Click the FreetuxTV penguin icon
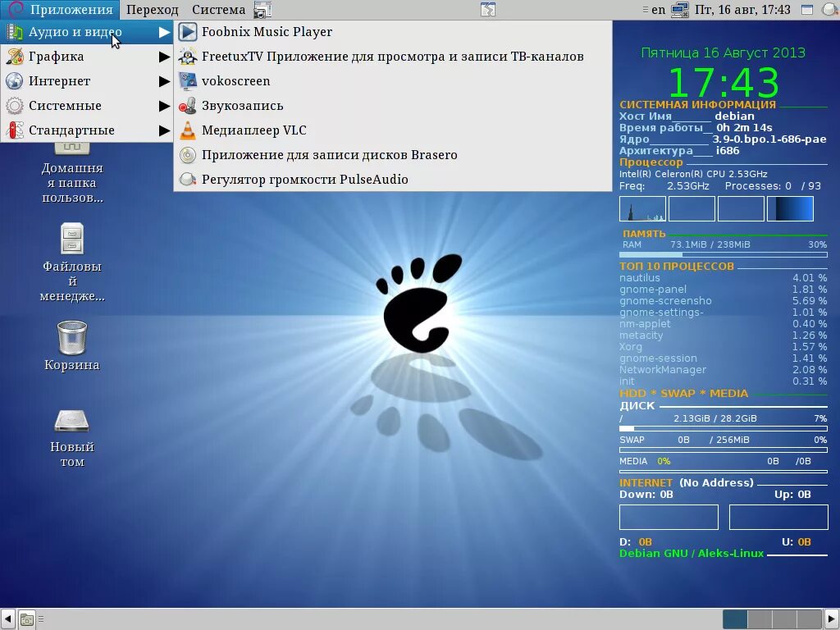840x630 pixels. click(188, 57)
